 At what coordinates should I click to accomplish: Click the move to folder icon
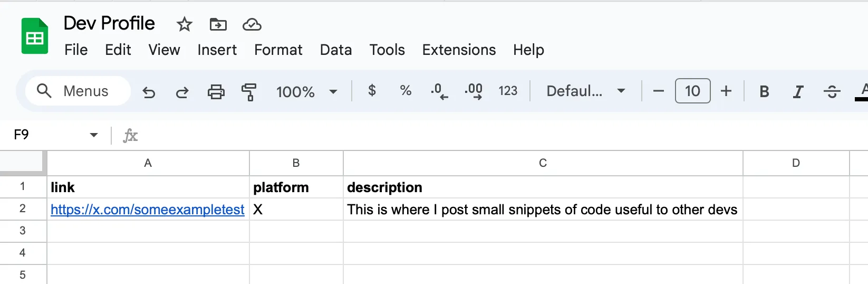218,24
